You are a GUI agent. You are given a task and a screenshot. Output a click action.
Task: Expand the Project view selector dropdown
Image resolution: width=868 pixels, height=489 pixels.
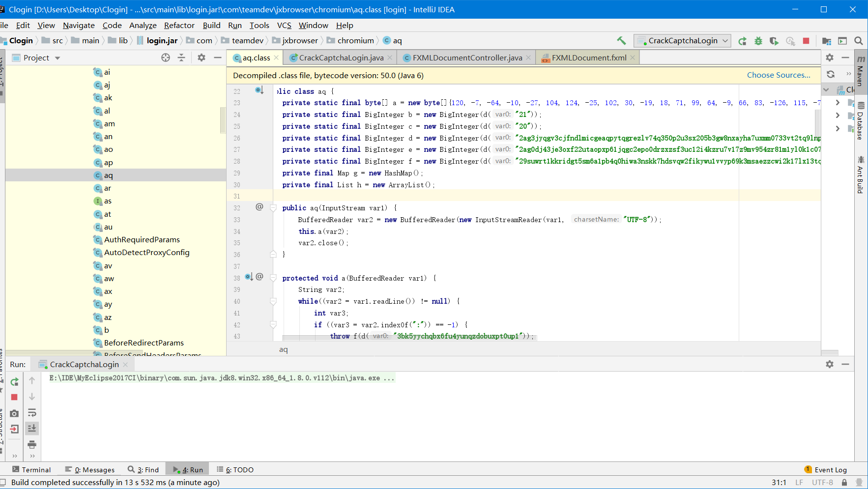(36, 58)
